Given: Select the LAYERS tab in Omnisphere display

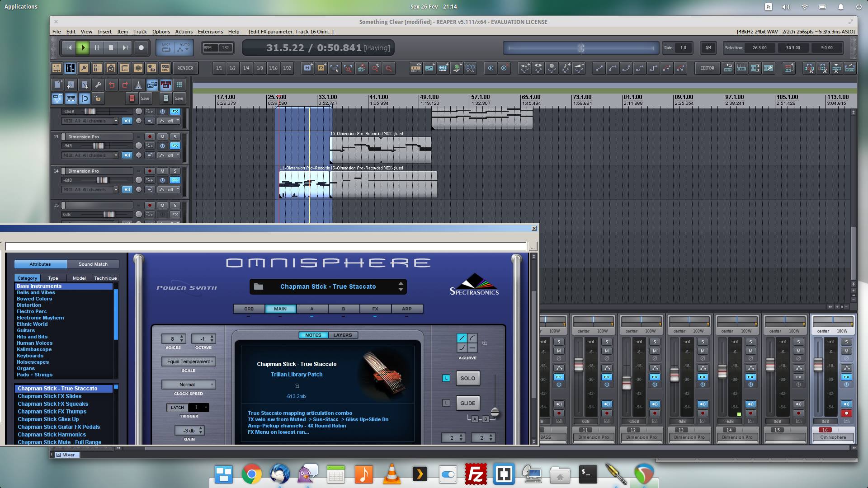Looking at the screenshot, I should (x=343, y=335).
